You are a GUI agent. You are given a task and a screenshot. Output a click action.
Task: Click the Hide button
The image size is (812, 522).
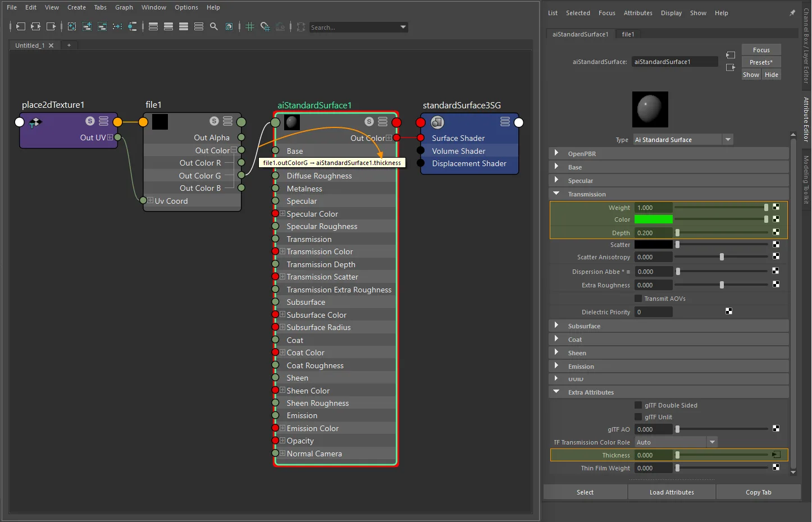[x=772, y=75]
